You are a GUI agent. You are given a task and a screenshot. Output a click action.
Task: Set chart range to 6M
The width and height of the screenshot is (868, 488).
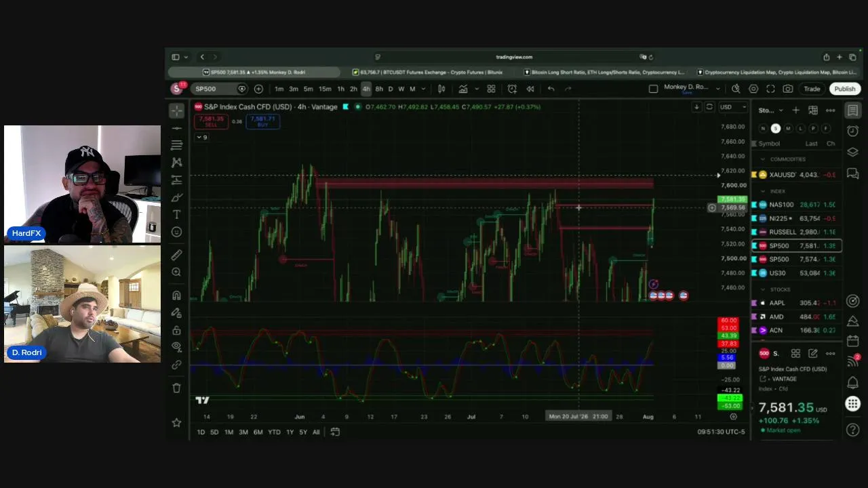(258, 432)
